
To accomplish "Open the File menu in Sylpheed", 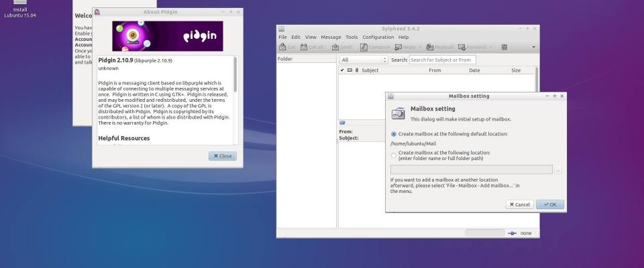I will (282, 37).
